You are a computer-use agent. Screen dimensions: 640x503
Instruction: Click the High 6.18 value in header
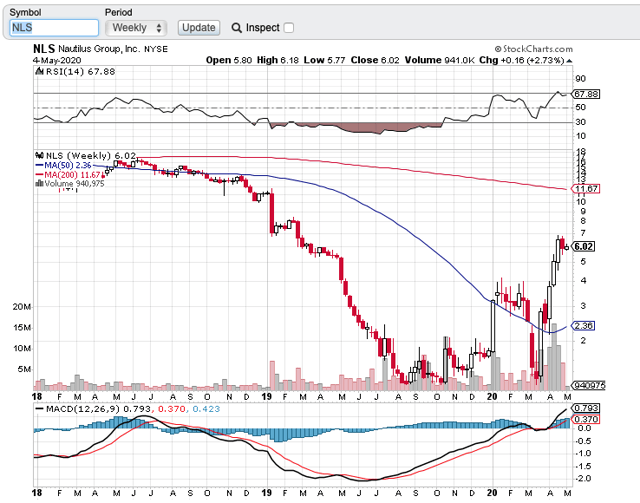coord(278,60)
